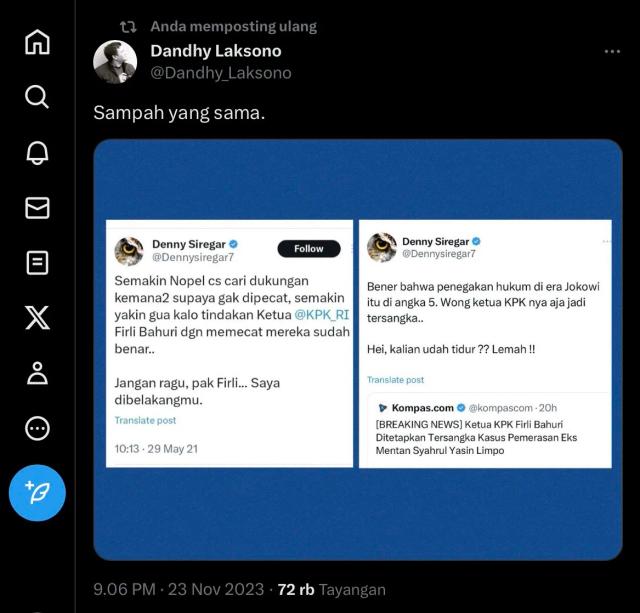Open the three-dot menu on Dandhy Laksono's post

click(x=612, y=51)
